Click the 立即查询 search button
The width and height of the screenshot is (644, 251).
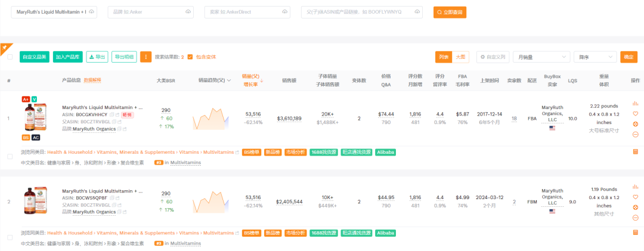click(x=450, y=12)
